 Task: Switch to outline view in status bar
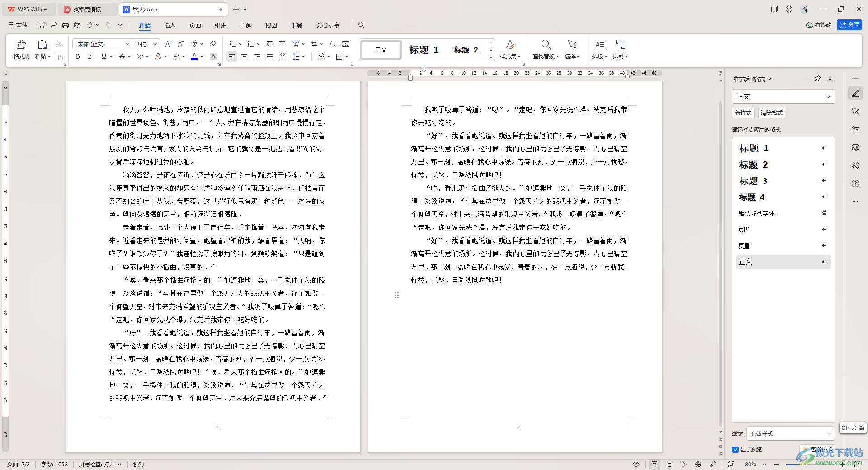point(669,464)
